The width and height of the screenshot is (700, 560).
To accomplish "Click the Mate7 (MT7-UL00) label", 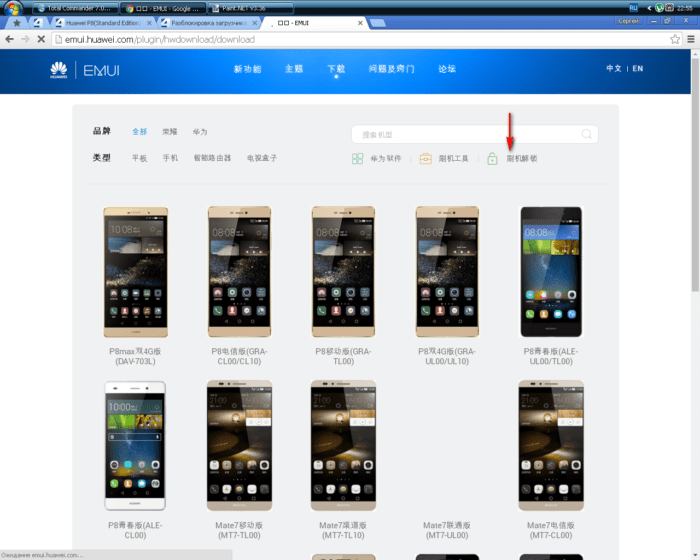I will point(447,530).
